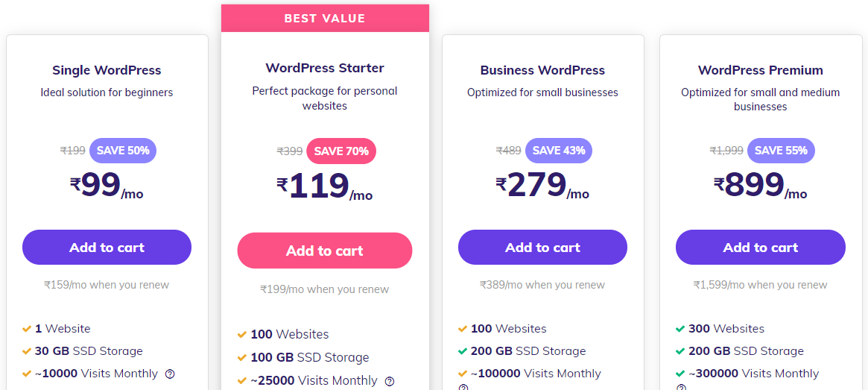Screen dimensions: 868x390
Task: Click help icon beside ~25000 Visits Monthly
Action: point(389,381)
